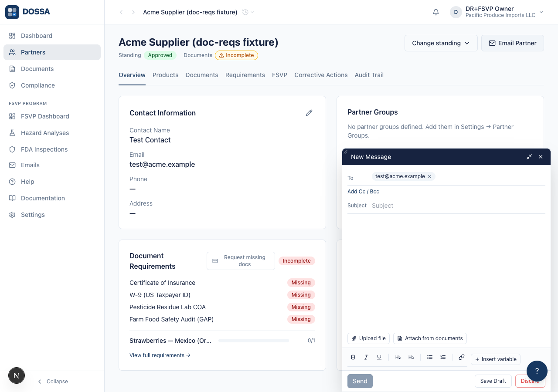The height and width of the screenshot is (392, 558).
Task: Click Attach from documents button
Action: pos(430,338)
